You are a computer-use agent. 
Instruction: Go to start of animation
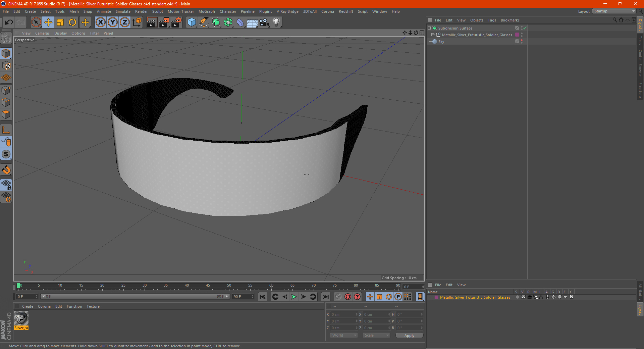(x=263, y=297)
